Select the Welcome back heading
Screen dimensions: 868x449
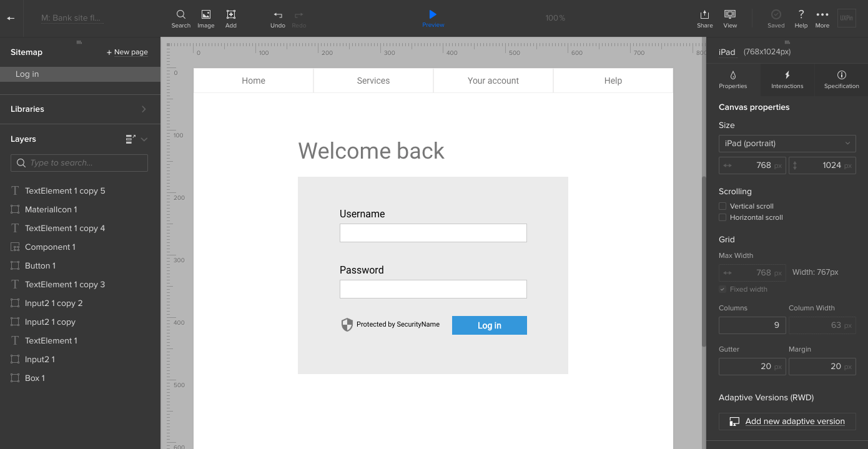(x=371, y=151)
